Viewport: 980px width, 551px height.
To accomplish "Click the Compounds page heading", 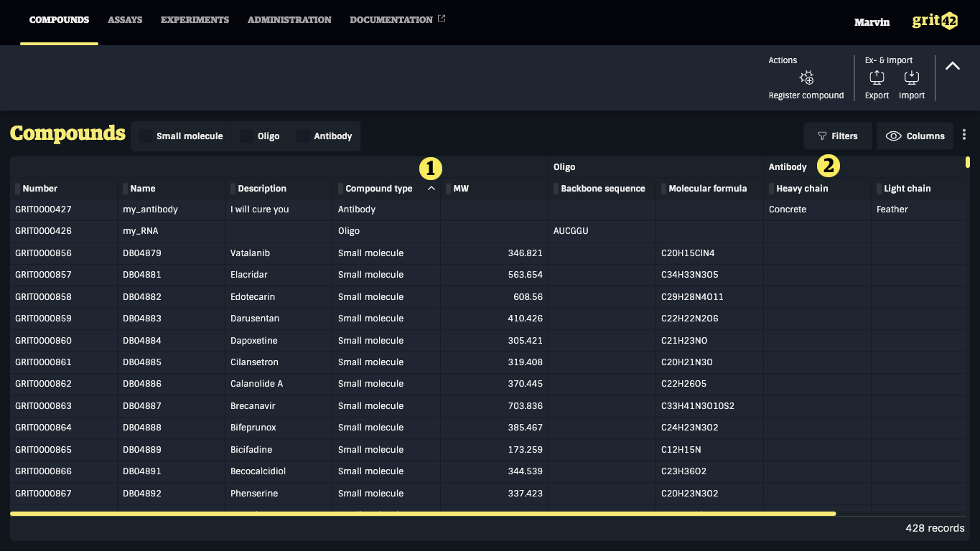I will [67, 133].
